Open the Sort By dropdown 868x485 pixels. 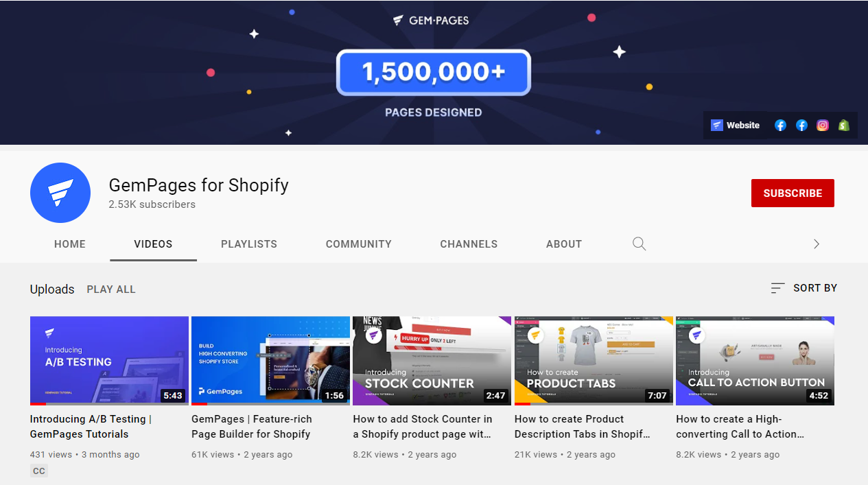point(804,288)
